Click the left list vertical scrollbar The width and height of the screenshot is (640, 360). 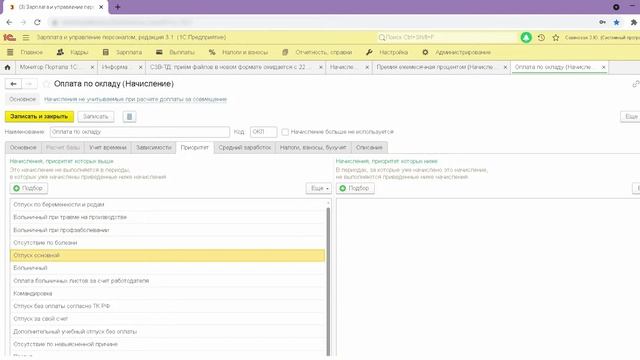[x=328, y=282]
